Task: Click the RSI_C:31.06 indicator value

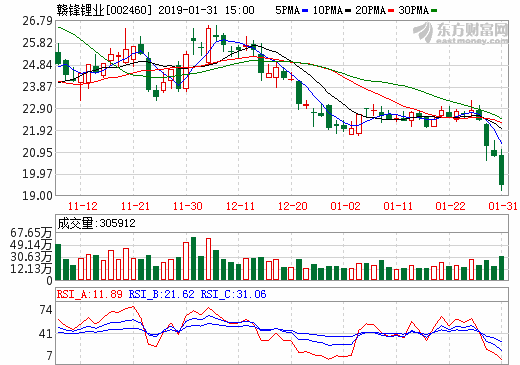Action: coord(234,294)
